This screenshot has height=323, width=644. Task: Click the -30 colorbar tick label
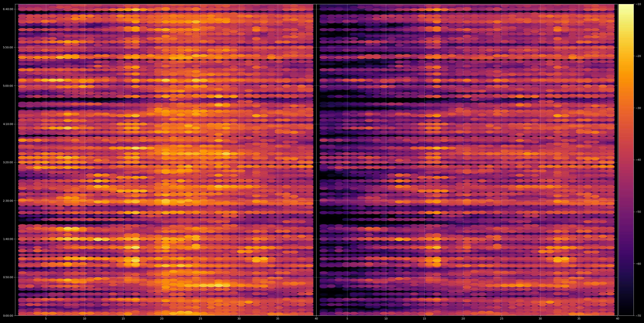tap(638, 108)
